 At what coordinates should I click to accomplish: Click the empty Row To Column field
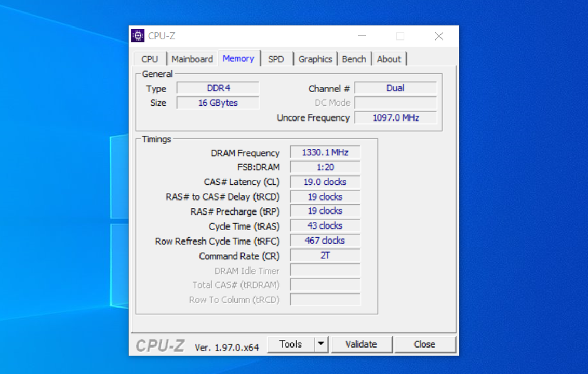(x=325, y=300)
